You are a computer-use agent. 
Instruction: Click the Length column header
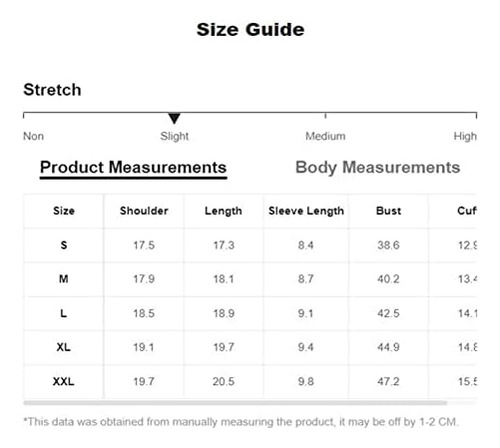[x=223, y=211]
